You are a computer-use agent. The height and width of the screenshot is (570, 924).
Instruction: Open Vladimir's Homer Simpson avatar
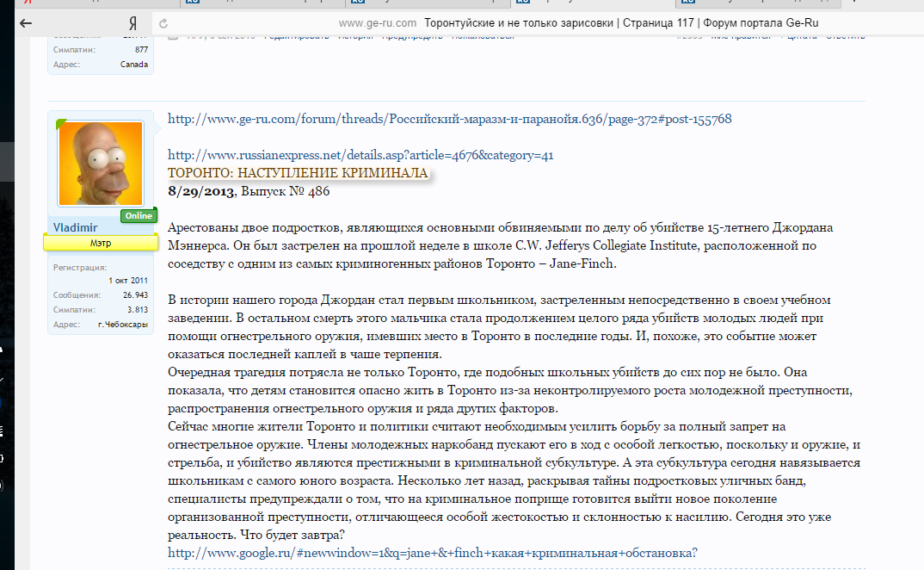pyautogui.click(x=101, y=164)
